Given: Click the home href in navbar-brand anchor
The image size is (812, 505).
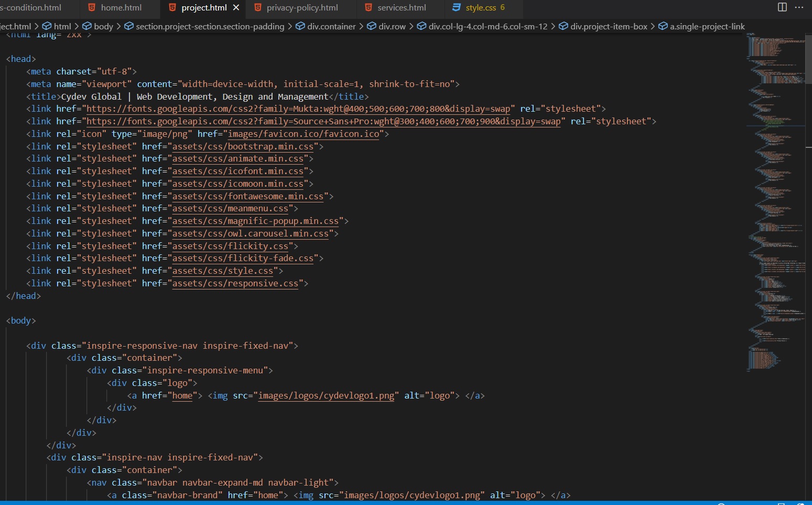Looking at the screenshot, I should [268, 496].
